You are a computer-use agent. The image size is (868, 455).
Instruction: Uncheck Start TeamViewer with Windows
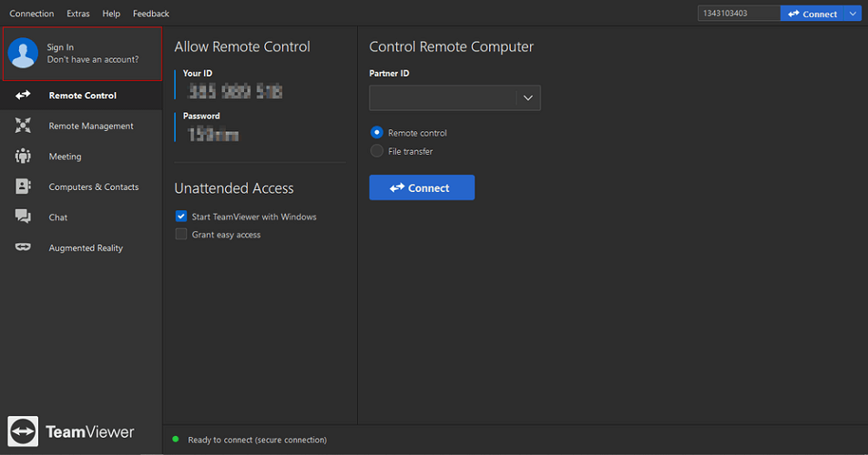[x=181, y=217]
